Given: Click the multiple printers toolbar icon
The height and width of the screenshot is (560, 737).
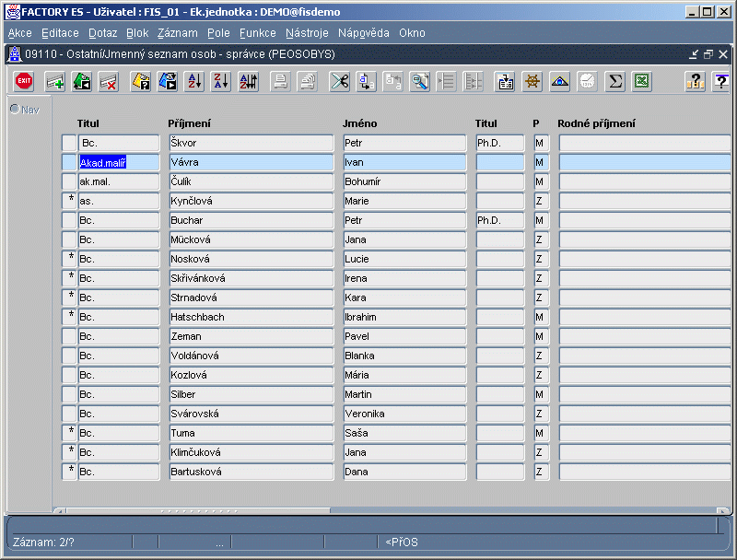Looking at the screenshot, I should (x=308, y=81).
